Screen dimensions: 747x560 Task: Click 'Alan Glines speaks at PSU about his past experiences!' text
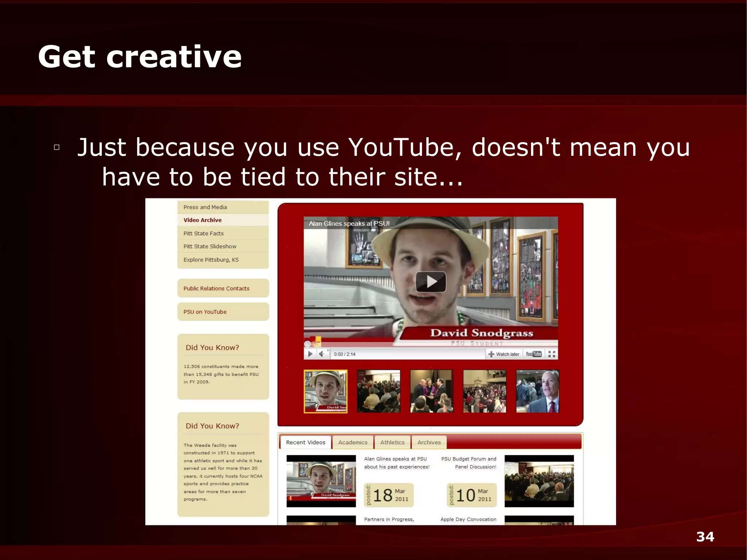click(x=397, y=463)
